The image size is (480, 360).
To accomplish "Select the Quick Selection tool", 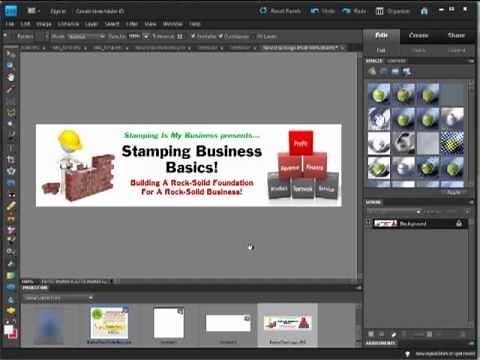I will pyautogui.click(x=11, y=135).
